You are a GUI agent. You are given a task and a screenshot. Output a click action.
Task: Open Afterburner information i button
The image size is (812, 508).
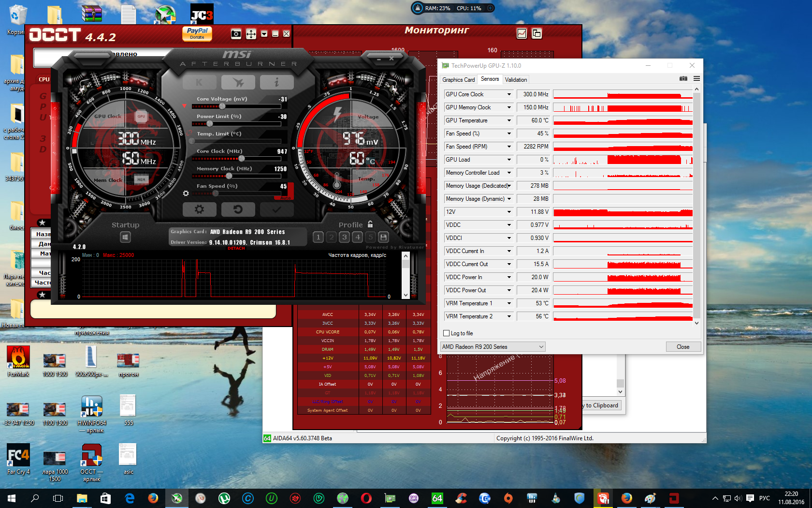pos(276,82)
